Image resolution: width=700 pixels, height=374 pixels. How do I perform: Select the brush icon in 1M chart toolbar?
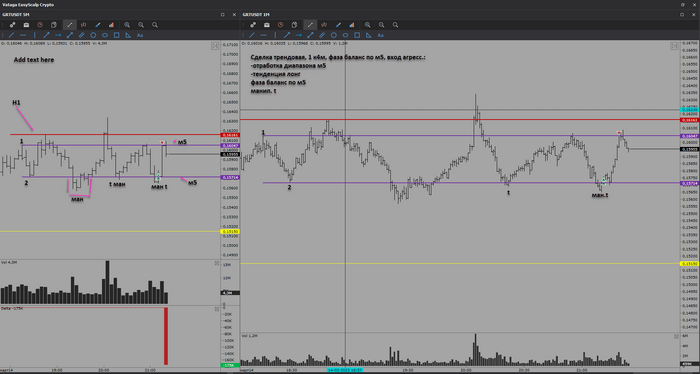(338, 25)
